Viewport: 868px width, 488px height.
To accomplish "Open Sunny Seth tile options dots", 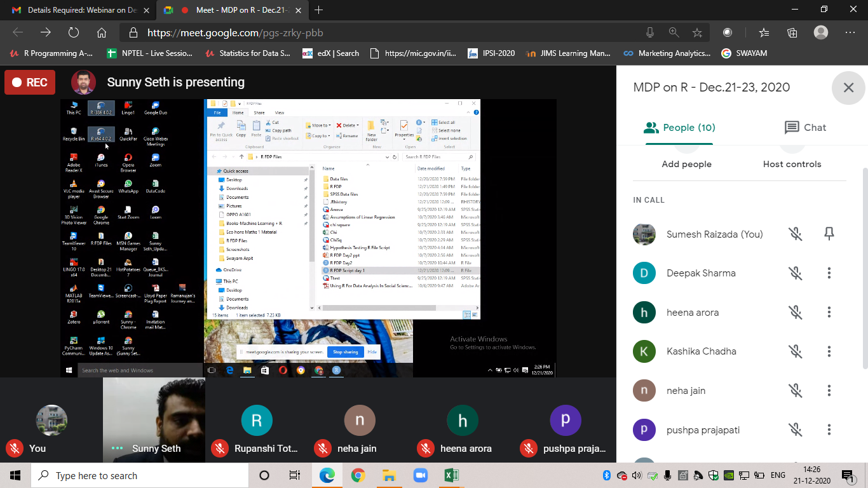I will pos(117,448).
